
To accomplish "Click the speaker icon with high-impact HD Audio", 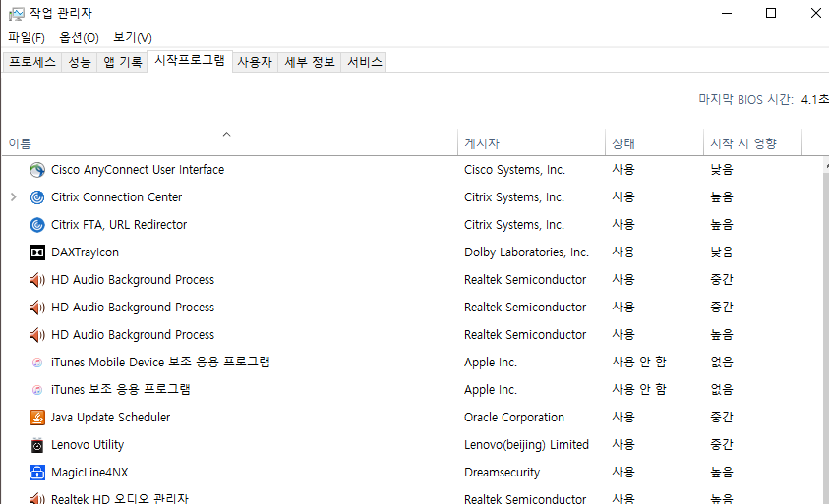I will 37,335.
